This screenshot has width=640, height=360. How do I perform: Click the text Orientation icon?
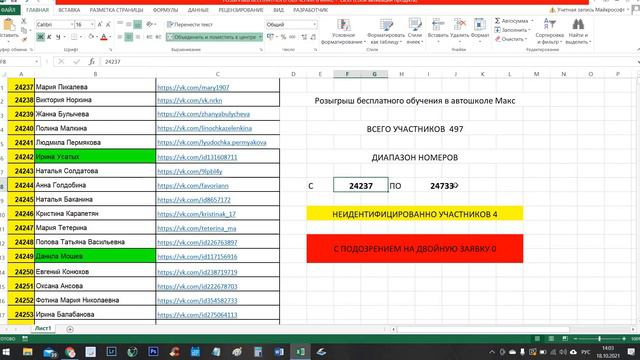(x=150, y=24)
